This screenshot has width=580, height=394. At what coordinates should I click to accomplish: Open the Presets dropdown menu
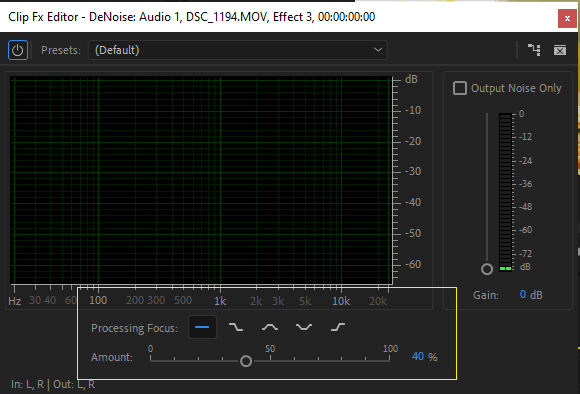pos(238,50)
